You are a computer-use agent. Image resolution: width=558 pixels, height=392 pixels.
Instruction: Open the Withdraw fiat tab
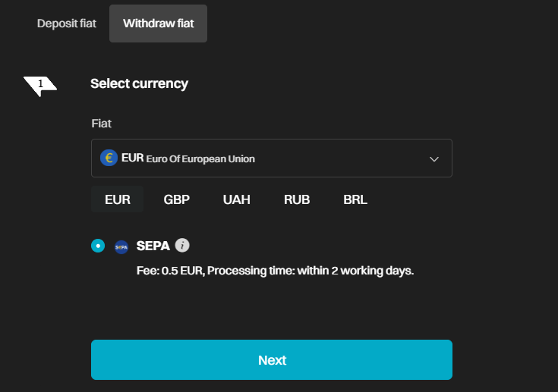[x=159, y=24]
